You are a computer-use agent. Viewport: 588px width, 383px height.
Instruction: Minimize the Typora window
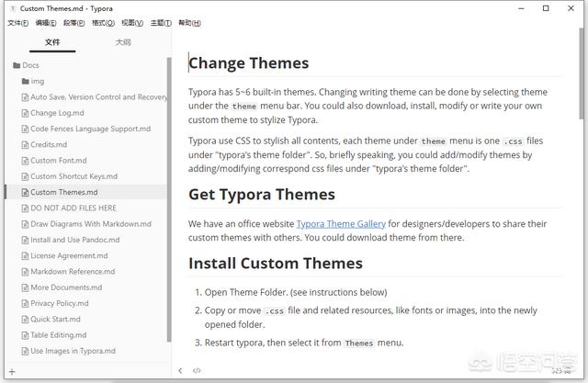tap(521, 8)
